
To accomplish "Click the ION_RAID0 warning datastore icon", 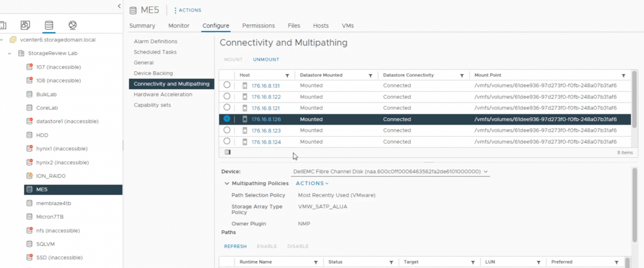I will (x=30, y=176).
